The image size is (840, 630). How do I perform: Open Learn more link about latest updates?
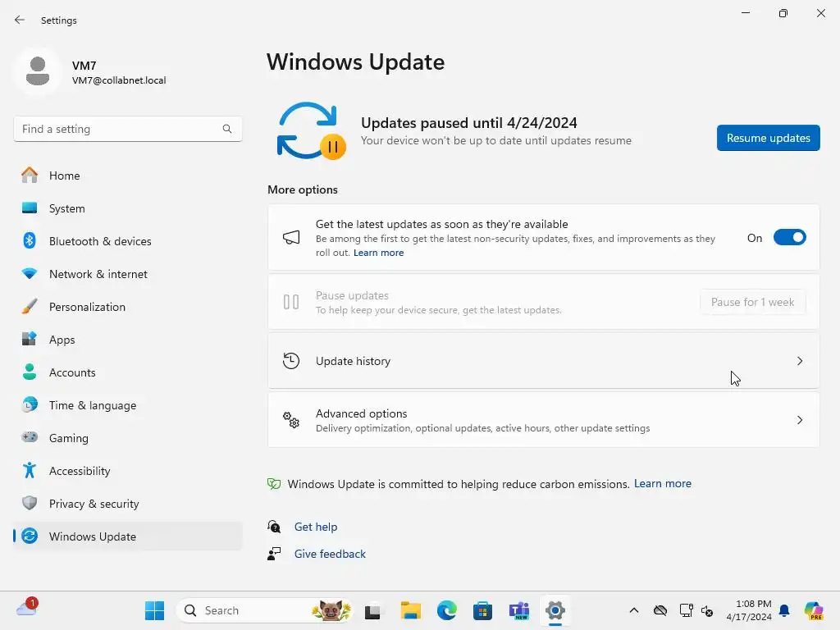tap(378, 253)
